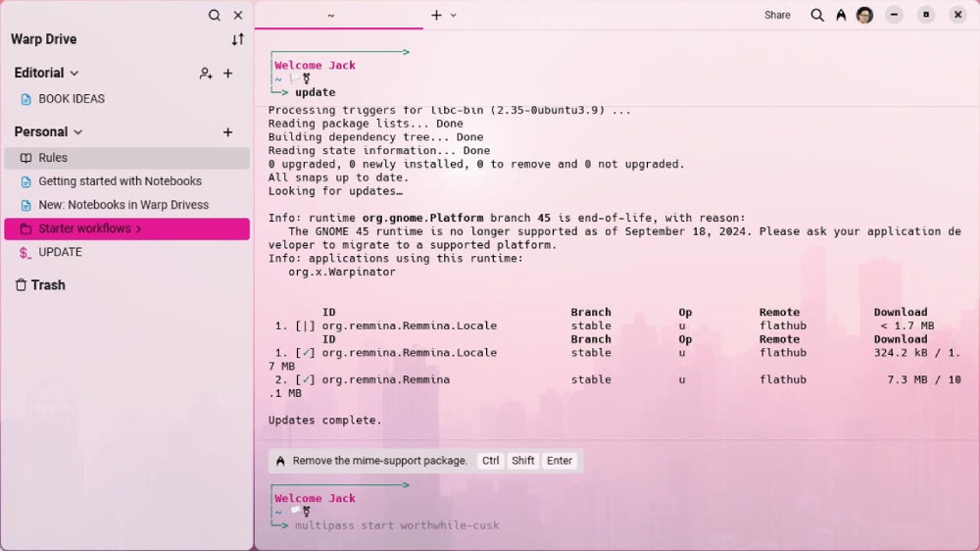The width and height of the screenshot is (980, 551).
Task: Open the Trash
Action: [40, 285]
